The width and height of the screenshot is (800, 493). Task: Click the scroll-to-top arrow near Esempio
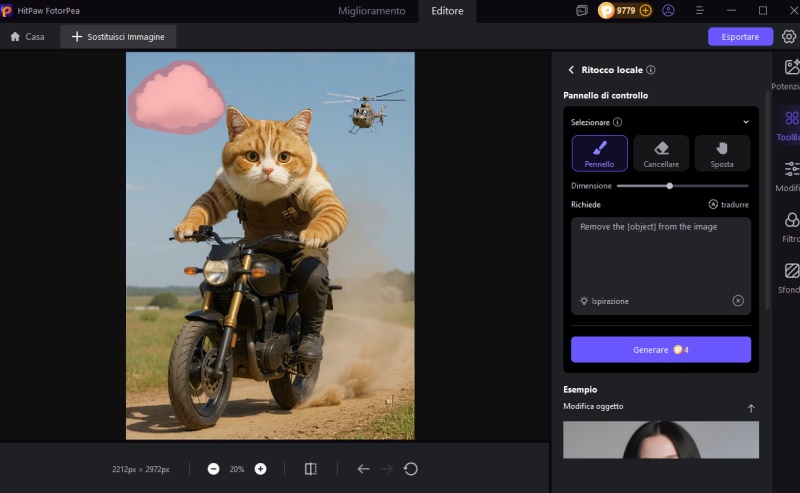tap(751, 408)
